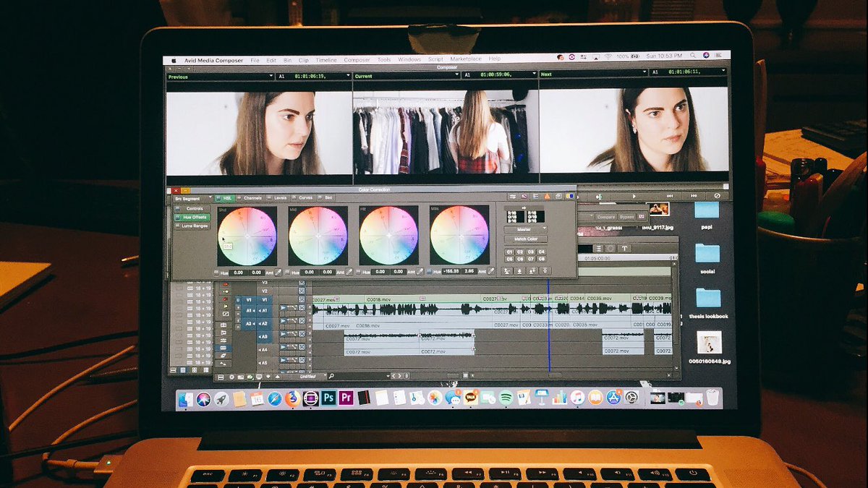Image resolution: width=868 pixels, height=488 pixels.
Task: Select the A1 track selector in timeline
Action: click(x=264, y=309)
